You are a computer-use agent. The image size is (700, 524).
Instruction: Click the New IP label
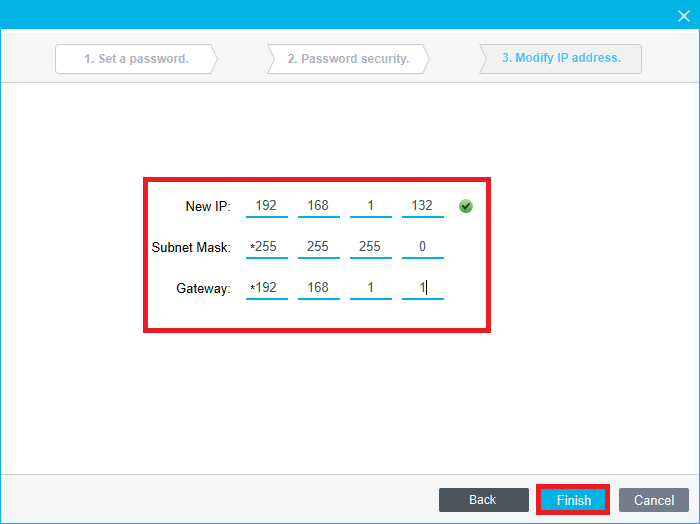[x=208, y=206]
